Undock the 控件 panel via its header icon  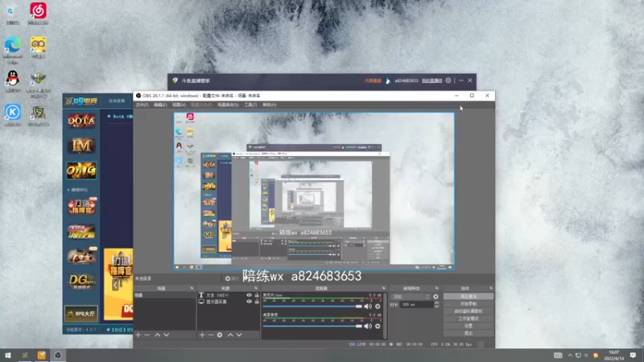(x=491, y=288)
